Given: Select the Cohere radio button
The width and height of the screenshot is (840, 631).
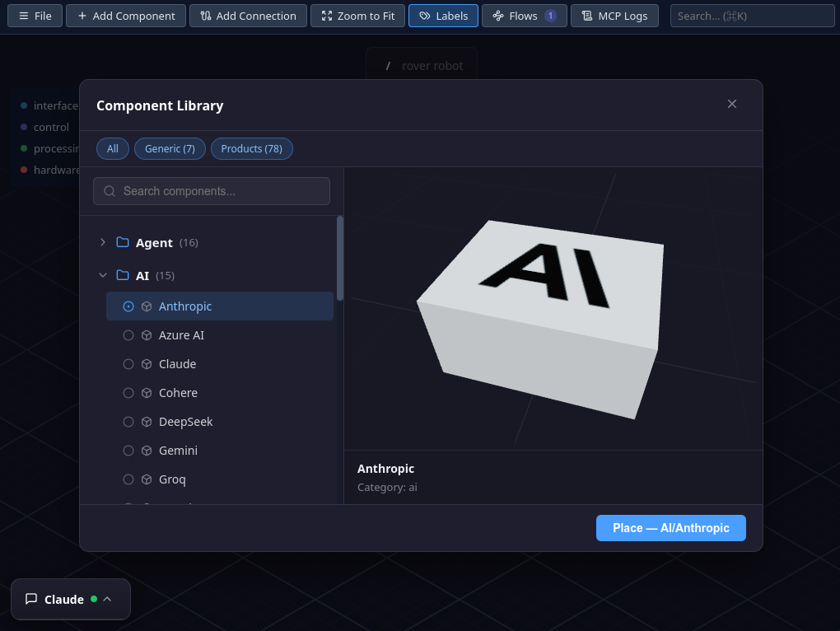Looking at the screenshot, I should point(128,392).
